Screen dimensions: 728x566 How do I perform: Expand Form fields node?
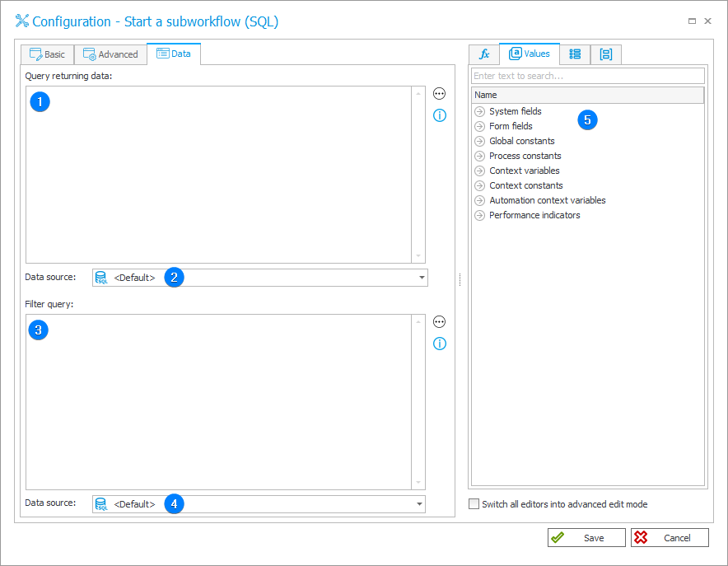click(479, 126)
